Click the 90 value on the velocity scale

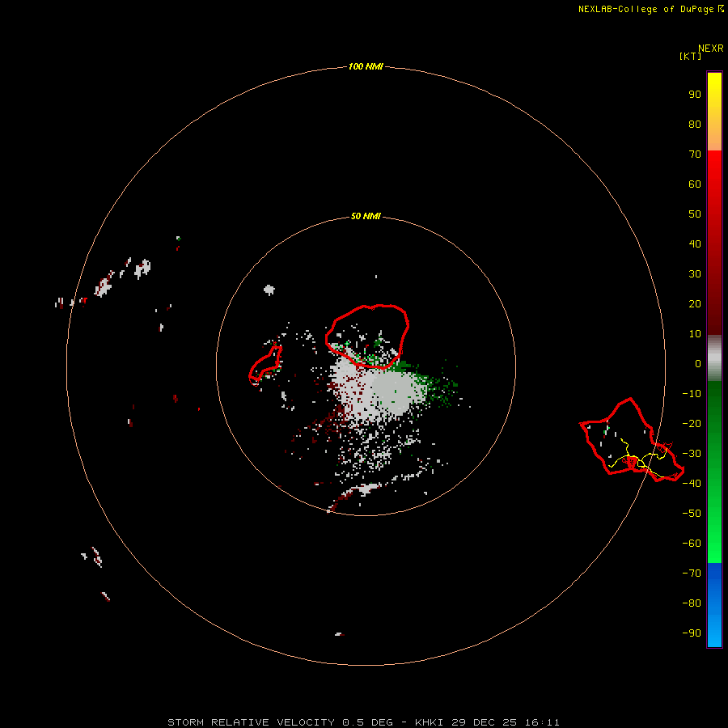(695, 95)
